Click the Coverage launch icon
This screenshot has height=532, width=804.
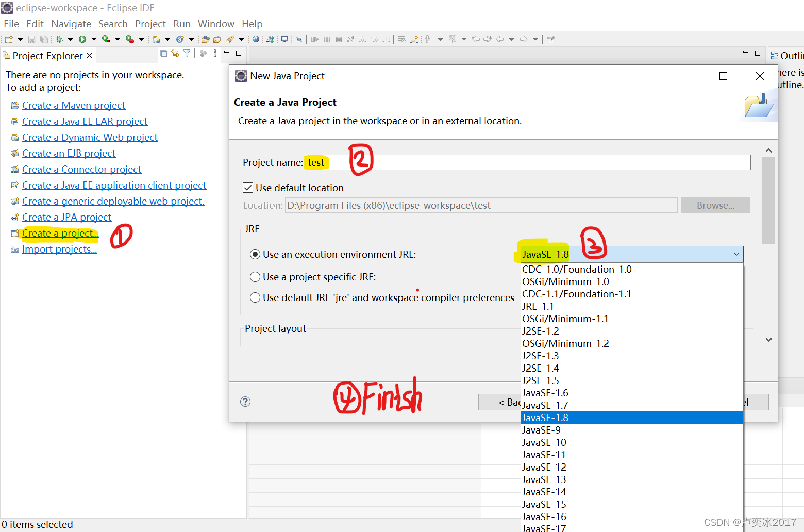[x=106, y=39]
